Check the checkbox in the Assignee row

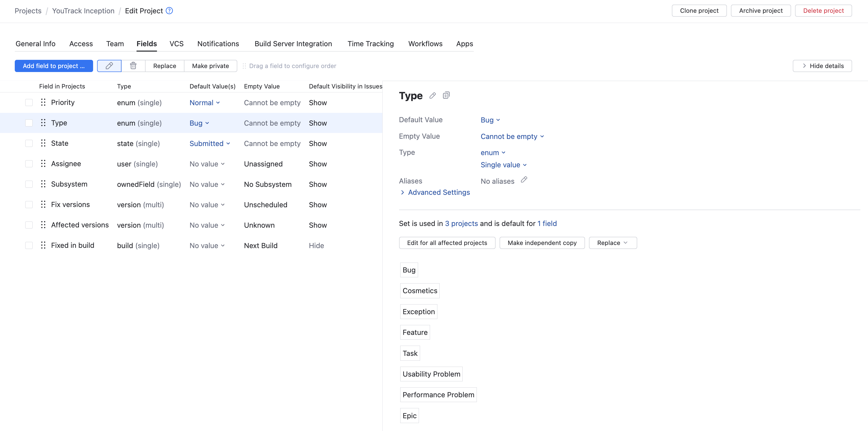click(29, 164)
